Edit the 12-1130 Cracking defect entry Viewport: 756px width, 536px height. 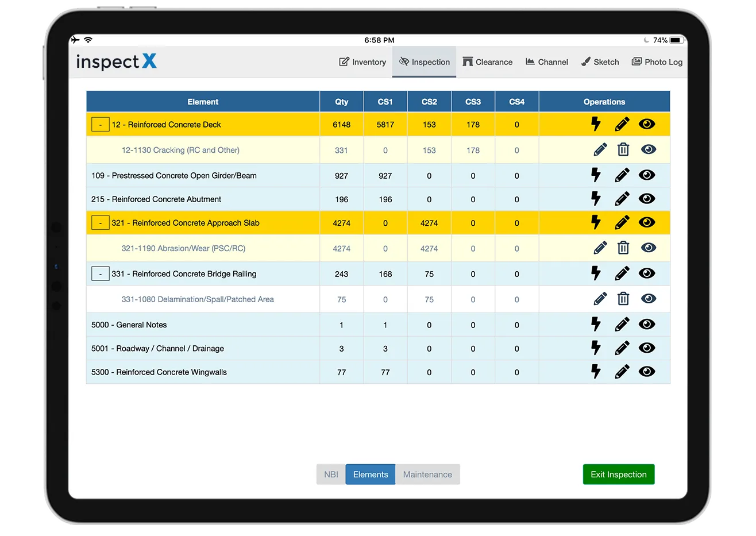click(x=599, y=149)
